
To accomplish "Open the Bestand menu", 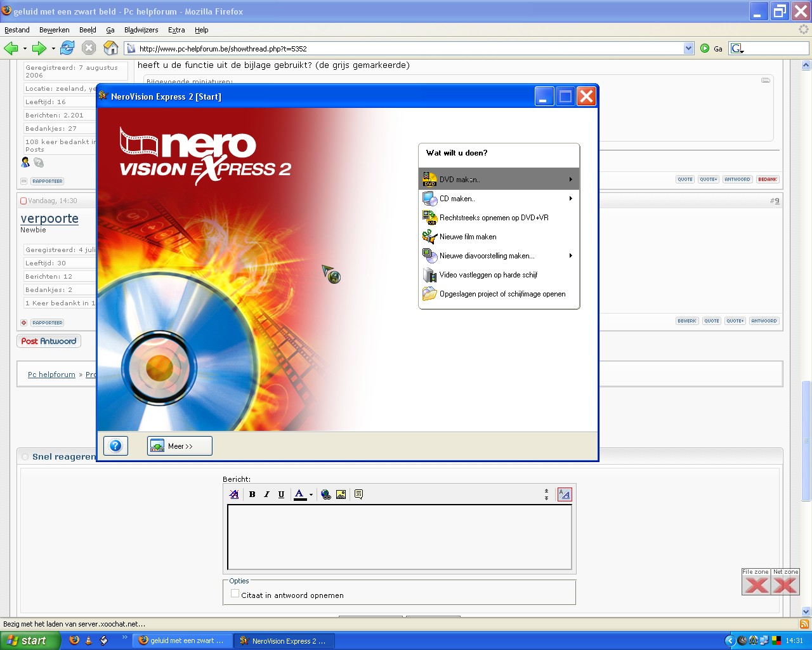I will tap(17, 30).
